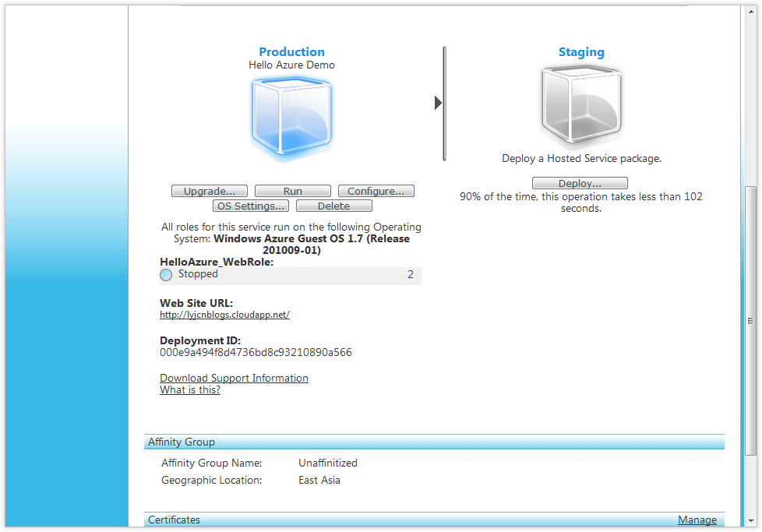Image resolution: width=762 pixels, height=532 pixels.
Task: Click the Certificates section header
Action: [x=434, y=520]
